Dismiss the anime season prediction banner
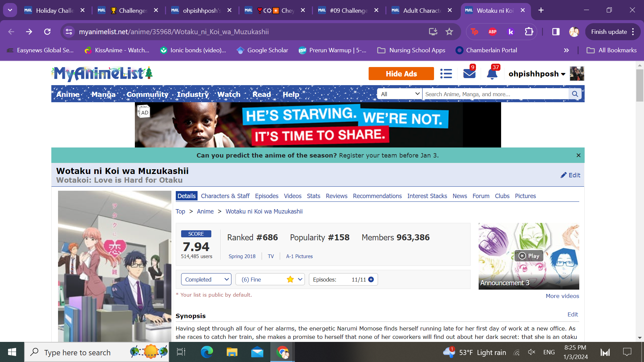Screen dimensions: 644x362 [x=578, y=155]
